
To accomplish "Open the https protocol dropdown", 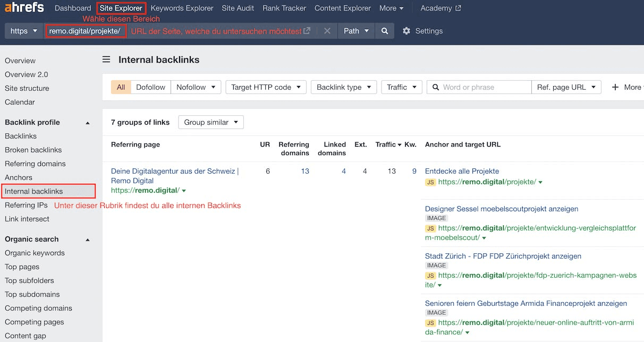I will tap(24, 31).
